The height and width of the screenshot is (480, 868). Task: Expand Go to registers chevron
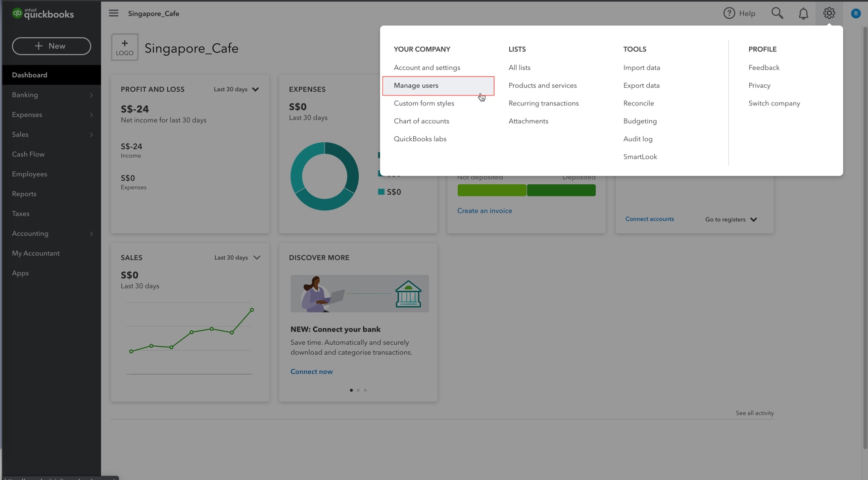754,219
